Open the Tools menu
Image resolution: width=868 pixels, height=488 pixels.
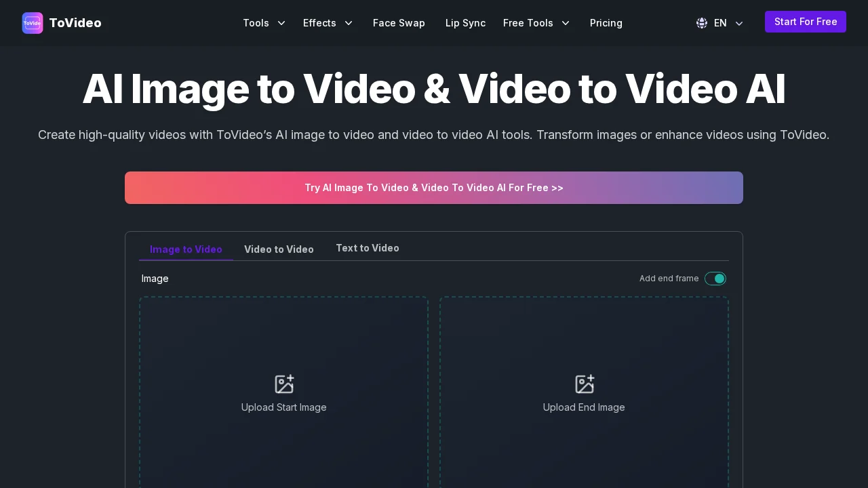264,23
